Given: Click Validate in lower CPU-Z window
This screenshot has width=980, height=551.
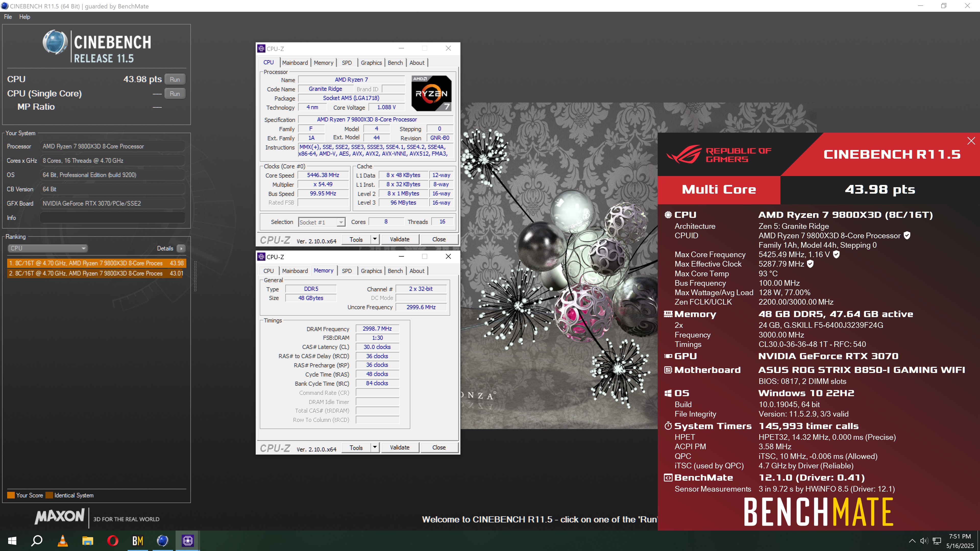Looking at the screenshot, I should (399, 448).
